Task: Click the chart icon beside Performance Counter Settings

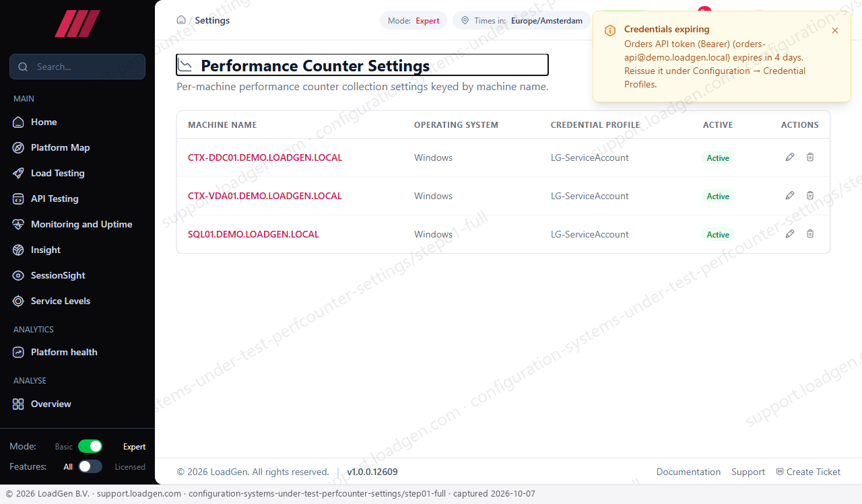Action: pos(185,65)
